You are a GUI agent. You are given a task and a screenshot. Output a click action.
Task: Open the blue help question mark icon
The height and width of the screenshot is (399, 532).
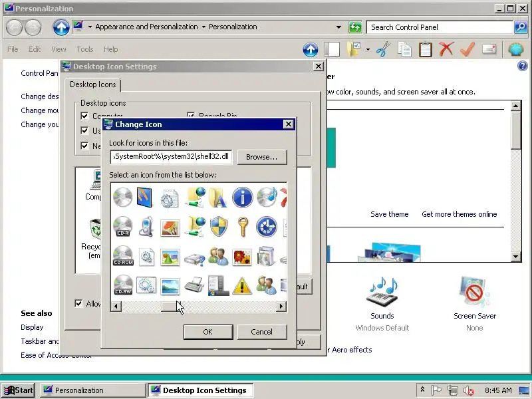[523, 66]
